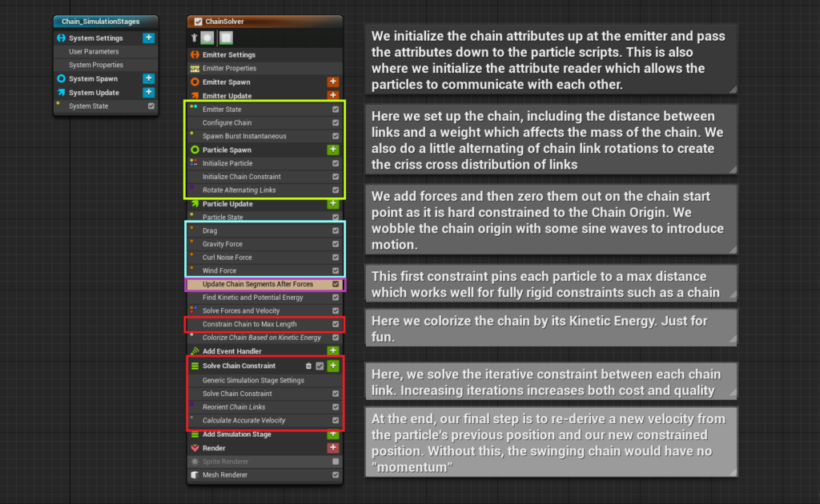Click the sprite renderer circle thumbnail
Screen dimensions: 820x504
tap(207, 38)
